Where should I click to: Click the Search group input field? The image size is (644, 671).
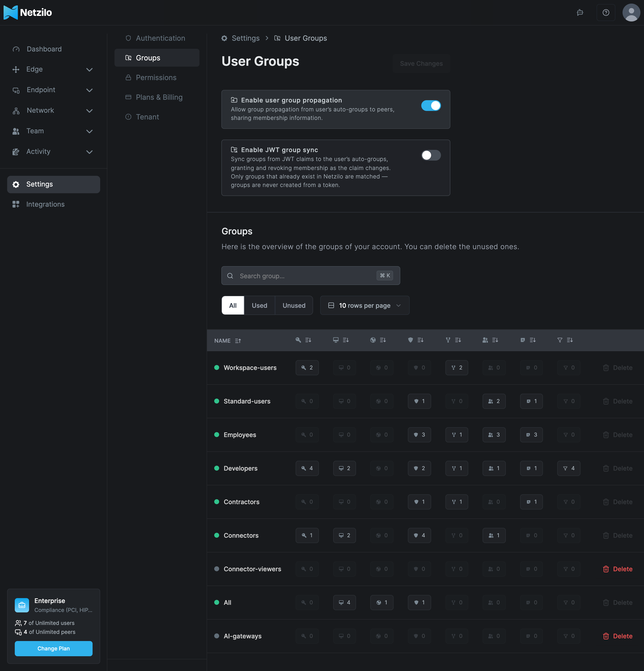pos(310,276)
